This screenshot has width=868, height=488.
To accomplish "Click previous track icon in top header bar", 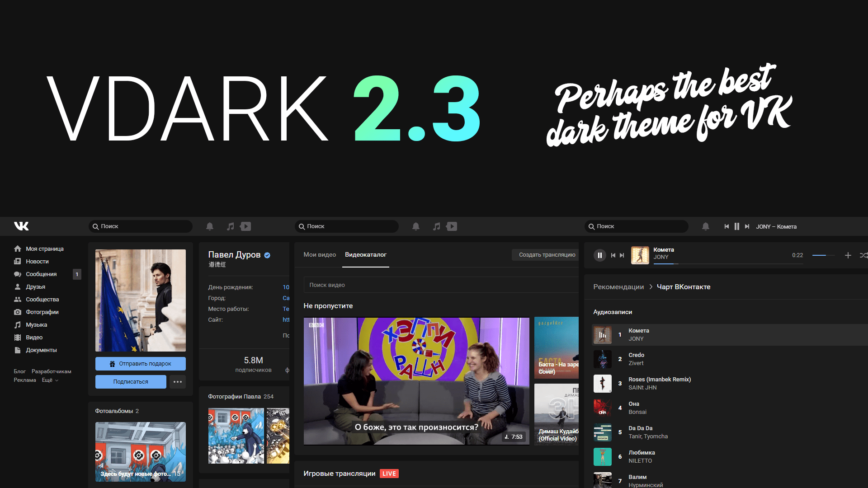I will 726,226.
